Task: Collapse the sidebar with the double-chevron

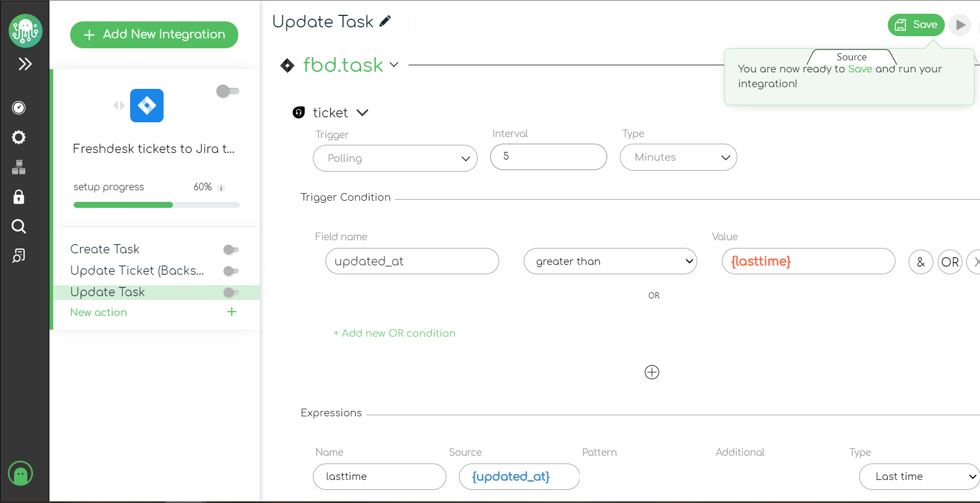Action: 25,64
